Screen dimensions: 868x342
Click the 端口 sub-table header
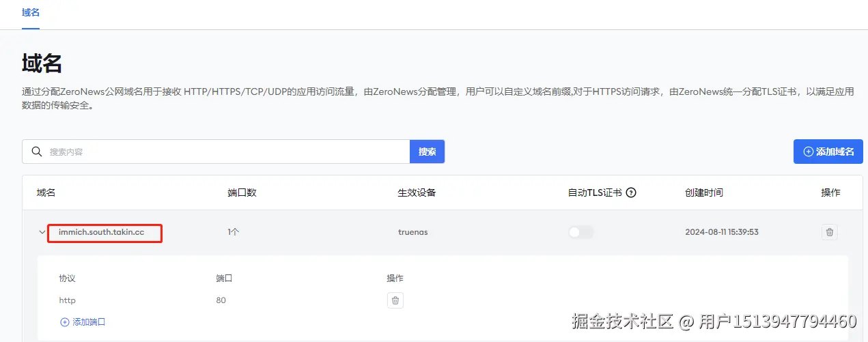tap(225, 279)
